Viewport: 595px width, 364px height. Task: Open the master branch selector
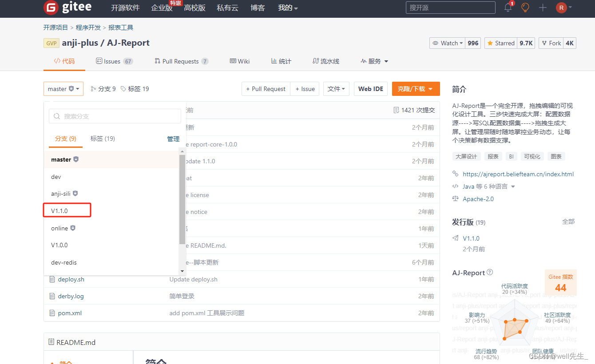[x=63, y=88]
